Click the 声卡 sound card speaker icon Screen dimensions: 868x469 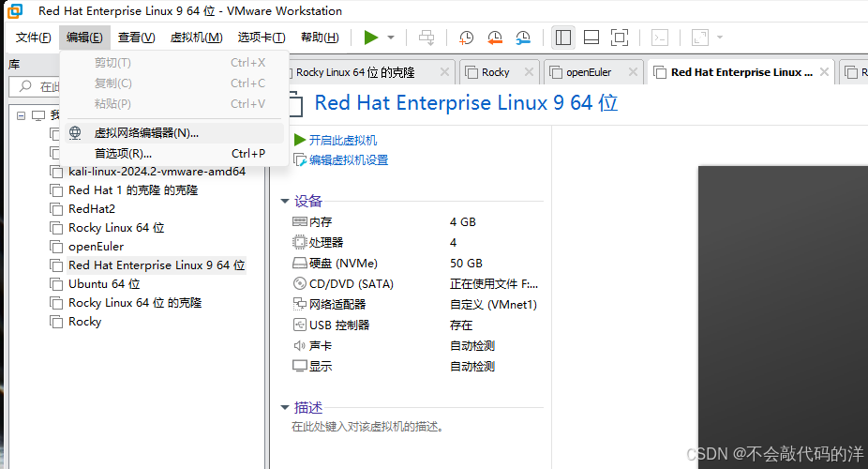[x=299, y=345]
